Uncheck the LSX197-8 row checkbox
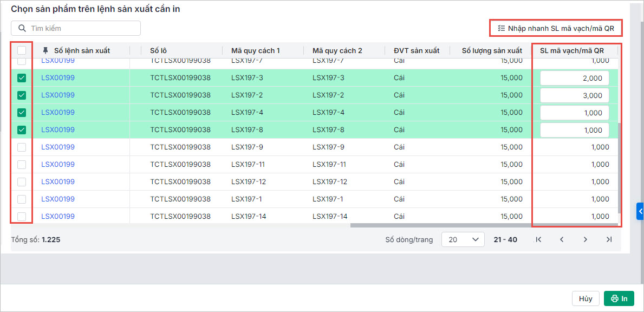The height and width of the screenshot is (312, 644). [x=22, y=129]
